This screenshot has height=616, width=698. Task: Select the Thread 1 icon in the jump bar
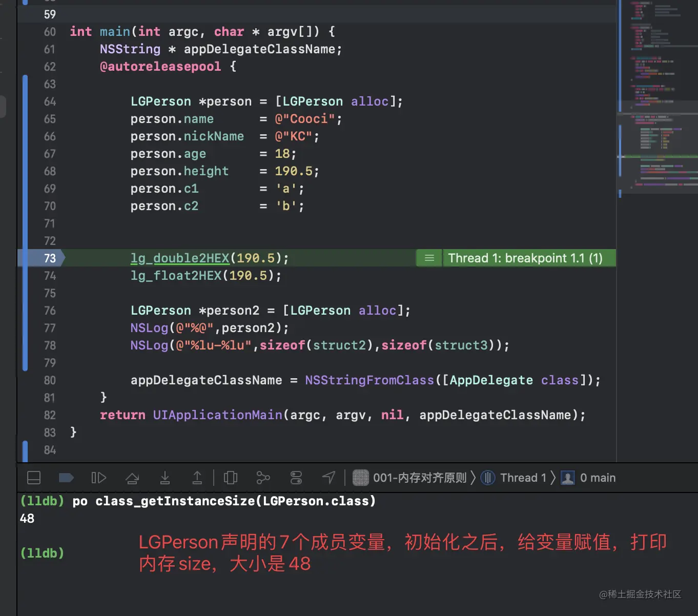click(487, 478)
